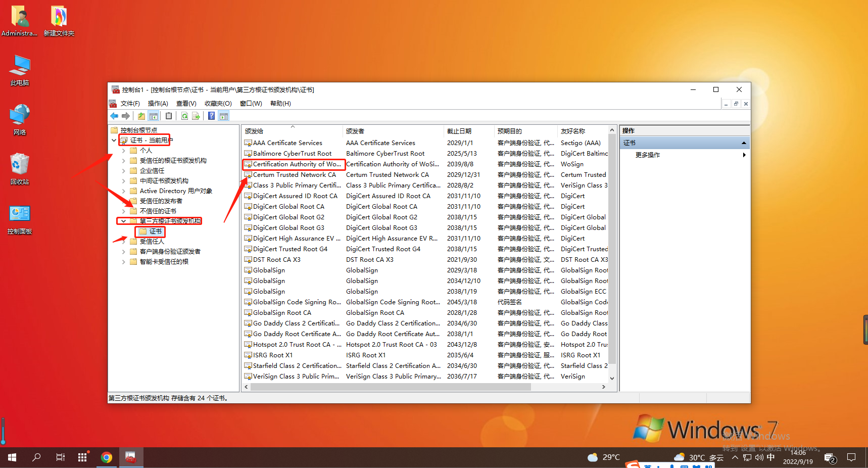Collapse the 证书 section in actions pane
868x468 pixels.
click(x=744, y=143)
